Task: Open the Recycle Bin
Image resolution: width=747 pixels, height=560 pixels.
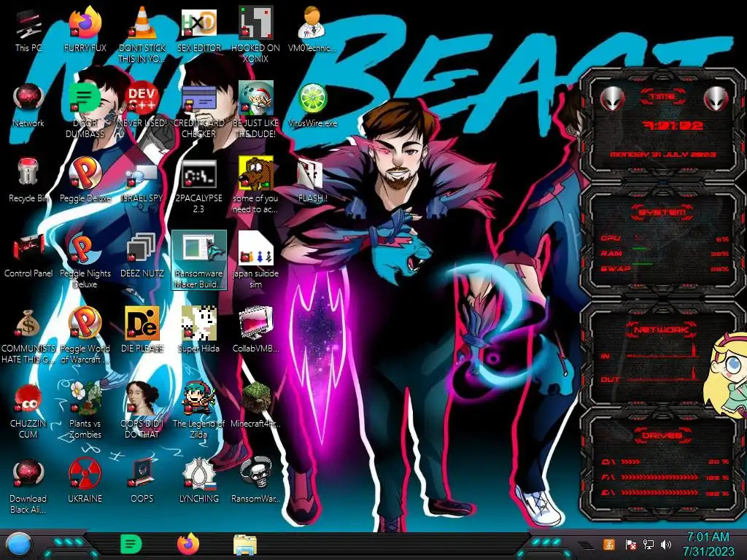Action: (x=28, y=181)
